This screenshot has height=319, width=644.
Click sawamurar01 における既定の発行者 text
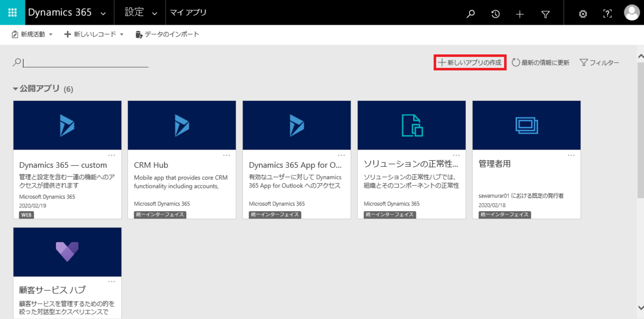[x=521, y=196]
